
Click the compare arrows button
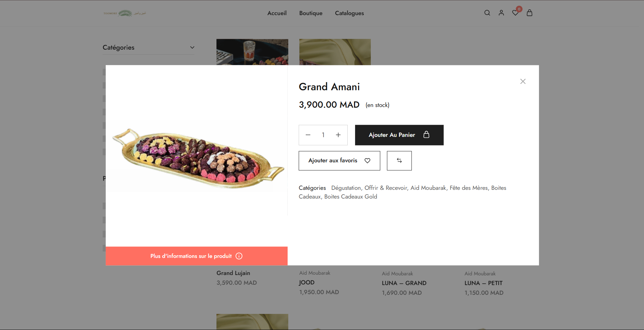pyautogui.click(x=399, y=161)
